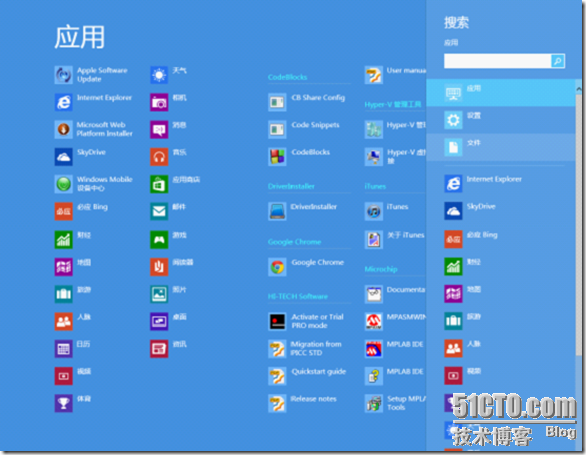Open Apple Software Update app

coord(92,75)
